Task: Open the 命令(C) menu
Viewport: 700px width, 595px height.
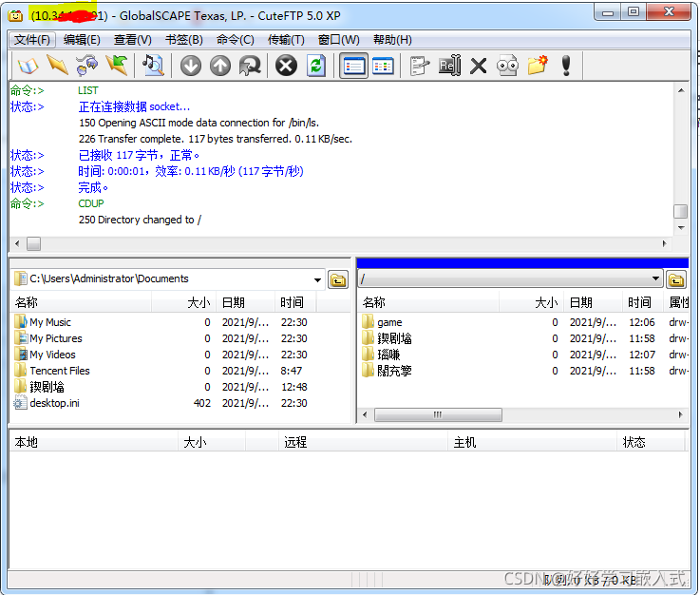Action: tap(236, 40)
